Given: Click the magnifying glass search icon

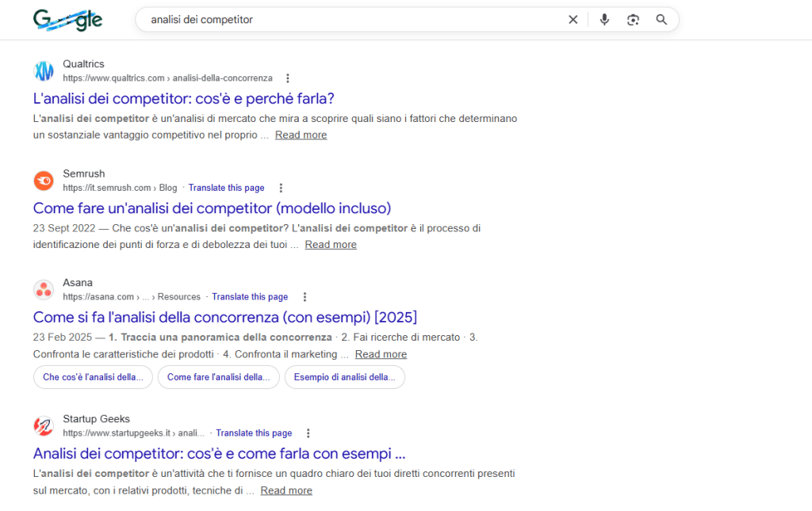Looking at the screenshot, I should tap(661, 20).
